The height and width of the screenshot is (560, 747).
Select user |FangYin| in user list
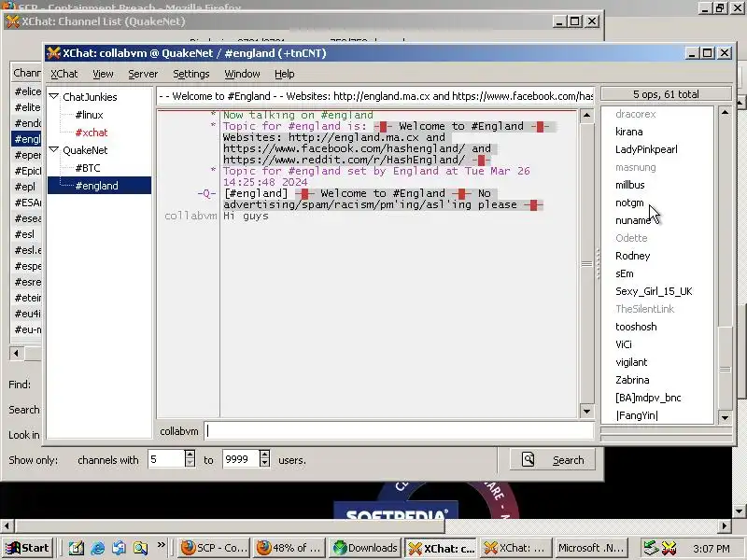[x=637, y=415]
